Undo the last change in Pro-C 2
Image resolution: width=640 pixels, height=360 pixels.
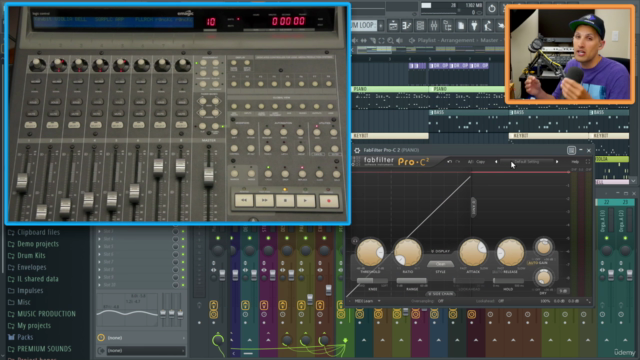(x=449, y=162)
